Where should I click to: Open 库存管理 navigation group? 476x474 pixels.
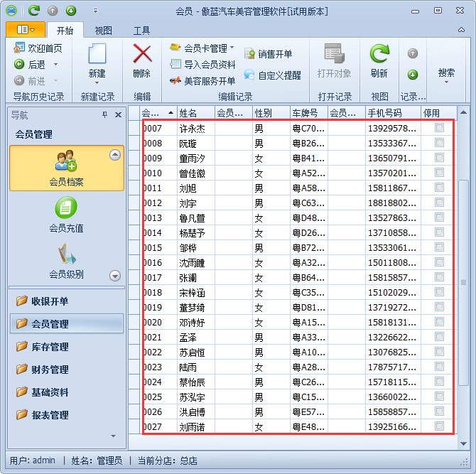click(50, 347)
